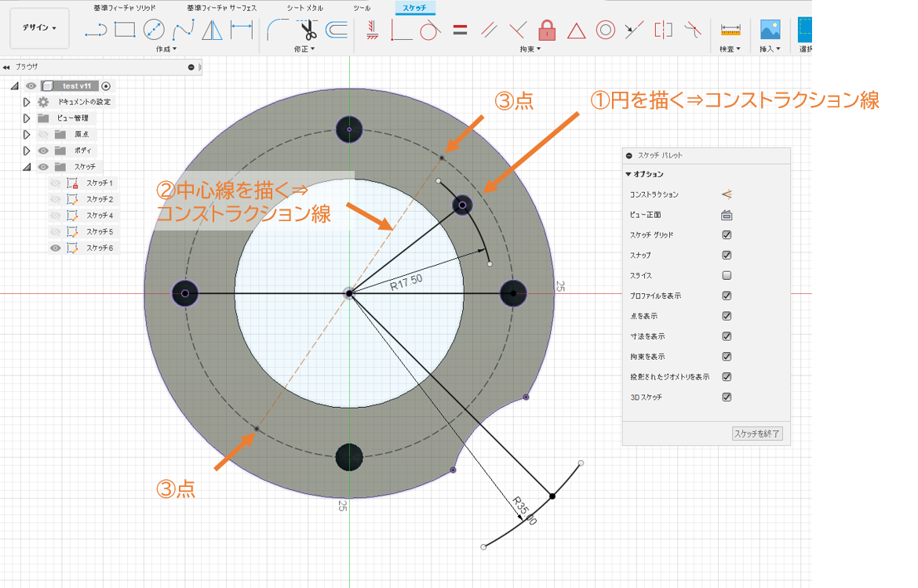This screenshot has height=588, width=918.
Task: Select the Mirror sketch tool
Action: coord(211,30)
